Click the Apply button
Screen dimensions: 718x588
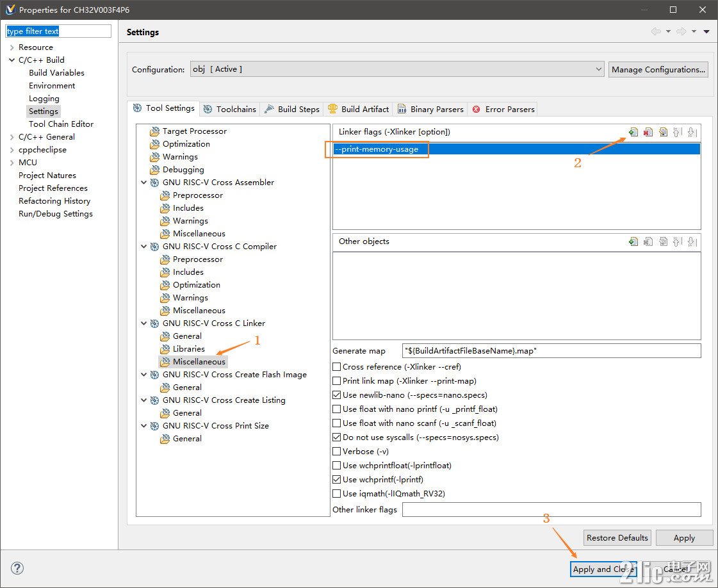(x=684, y=537)
